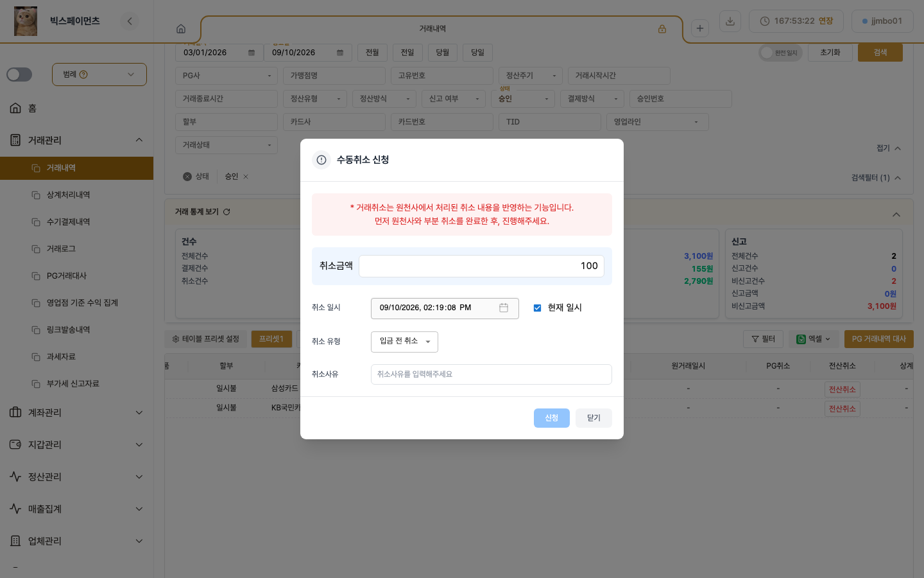The height and width of the screenshot is (578, 924).
Task: Collapse sidebar with the left chevron icon
Action: click(x=130, y=21)
